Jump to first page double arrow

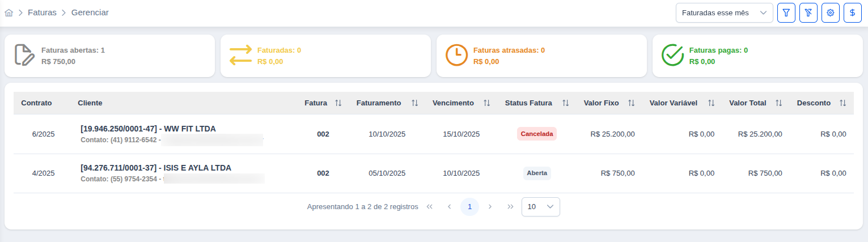pyautogui.click(x=429, y=207)
